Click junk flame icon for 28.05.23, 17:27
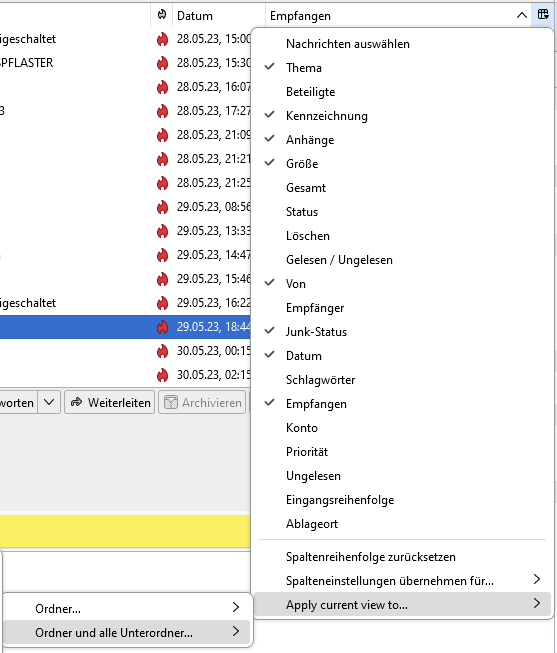The image size is (557, 653). pyautogui.click(x=162, y=111)
